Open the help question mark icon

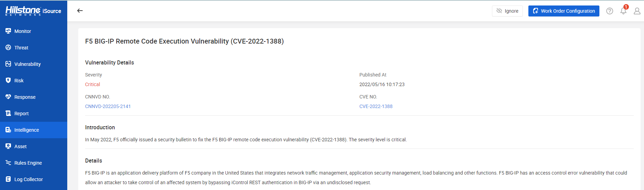610,11
